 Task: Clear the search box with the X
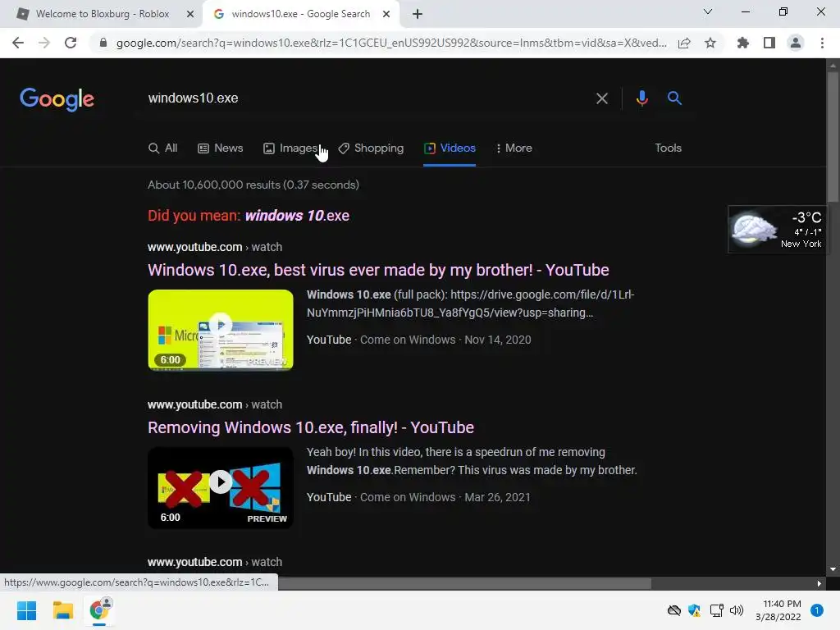click(602, 98)
